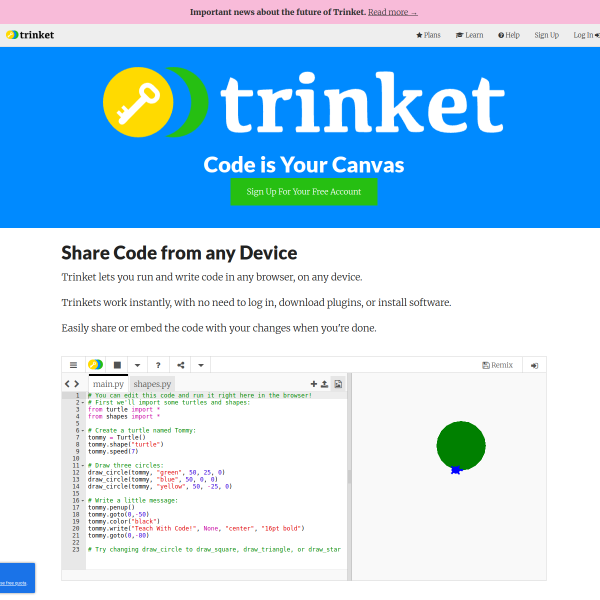Click Log In in the top navigation
The width and height of the screenshot is (600, 600).
[586, 35]
